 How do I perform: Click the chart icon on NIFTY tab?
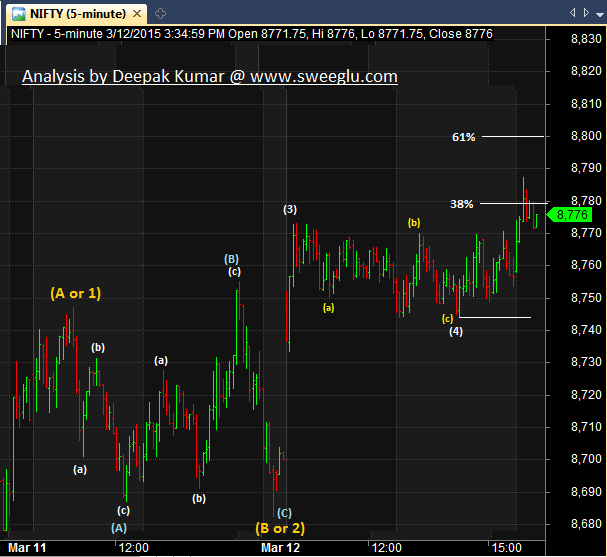[x=19, y=14]
